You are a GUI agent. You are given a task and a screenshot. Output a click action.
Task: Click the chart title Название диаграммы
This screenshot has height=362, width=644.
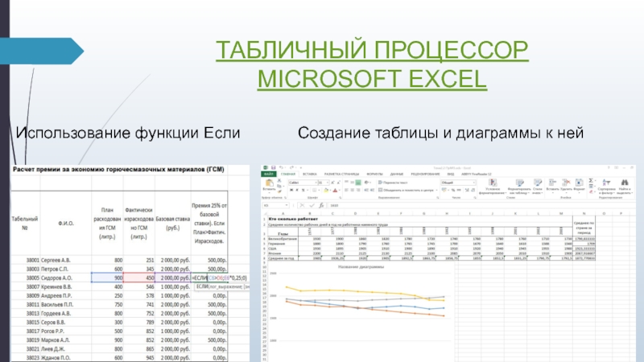361,267
